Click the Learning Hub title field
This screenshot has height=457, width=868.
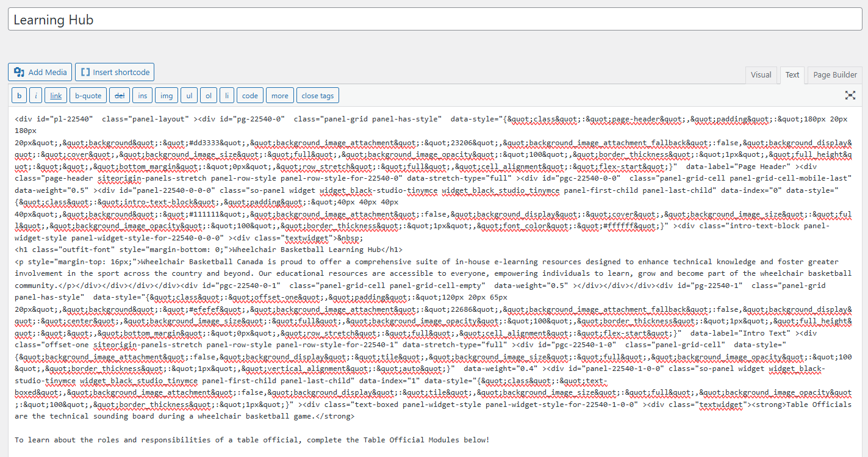(434, 20)
